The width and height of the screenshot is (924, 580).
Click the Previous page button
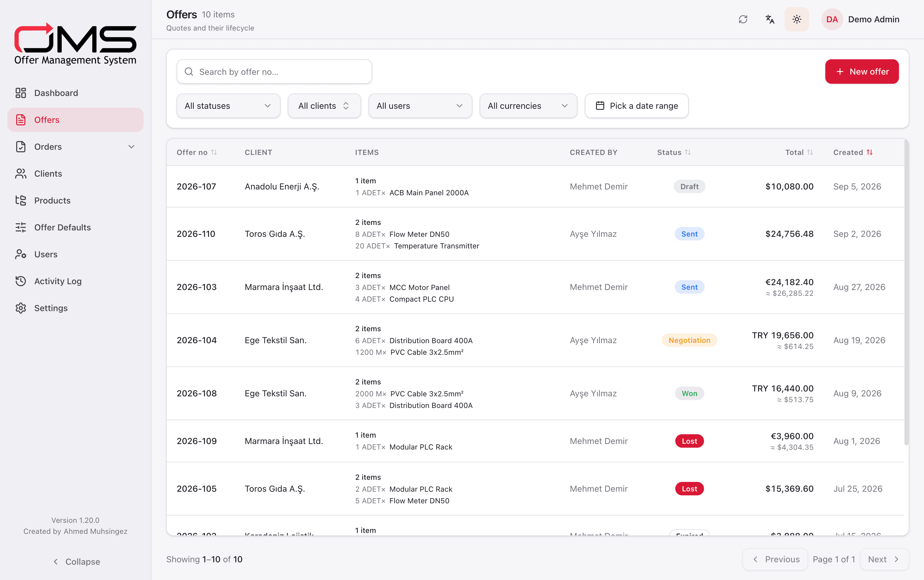[775, 559]
